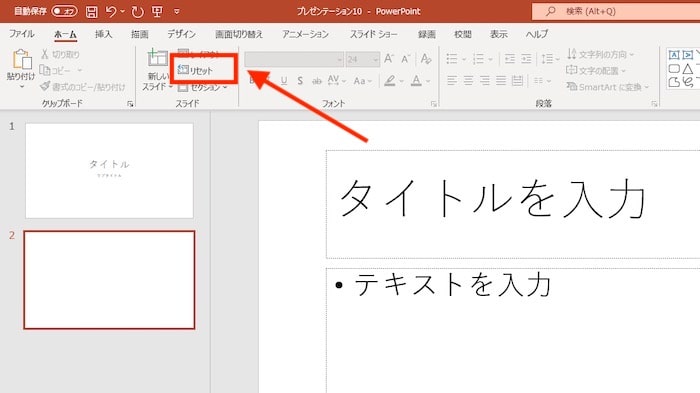Click 書式のコピー/貼り付け format painter

click(x=83, y=87)
